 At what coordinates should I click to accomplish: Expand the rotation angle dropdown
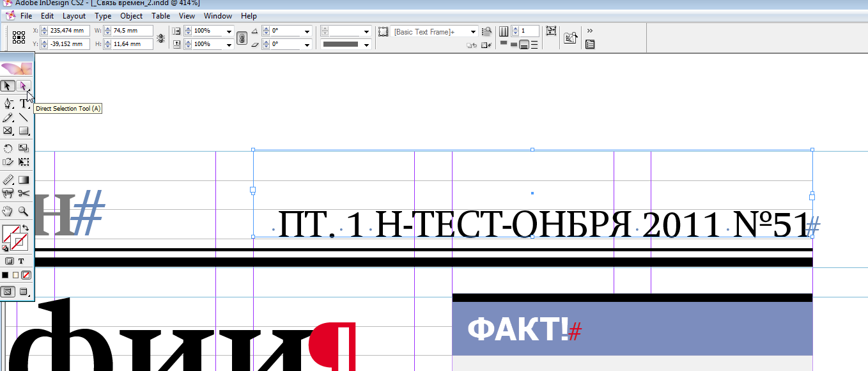pos(307,31)
